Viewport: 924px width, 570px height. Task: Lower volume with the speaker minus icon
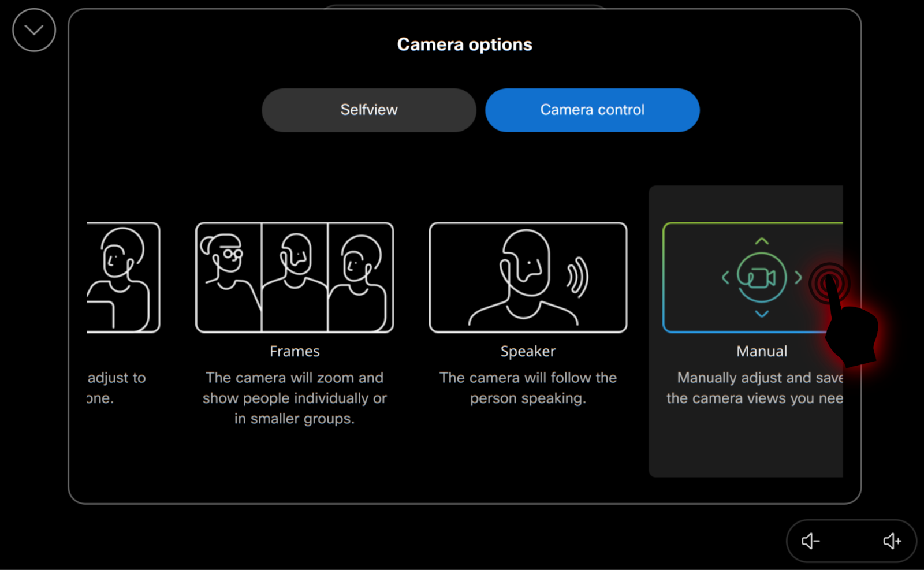tap(810, 541)
